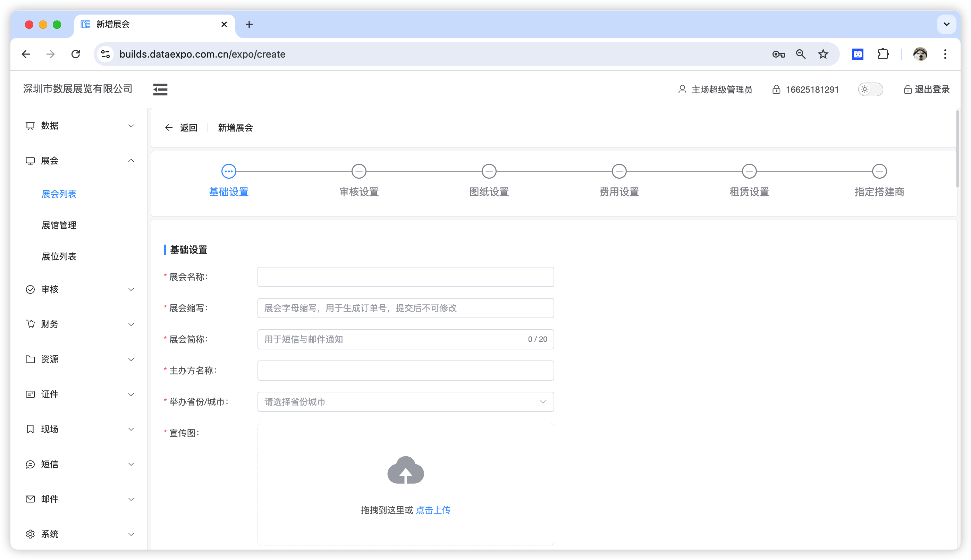Click the 展会缩写 input field

coord(405,308)
